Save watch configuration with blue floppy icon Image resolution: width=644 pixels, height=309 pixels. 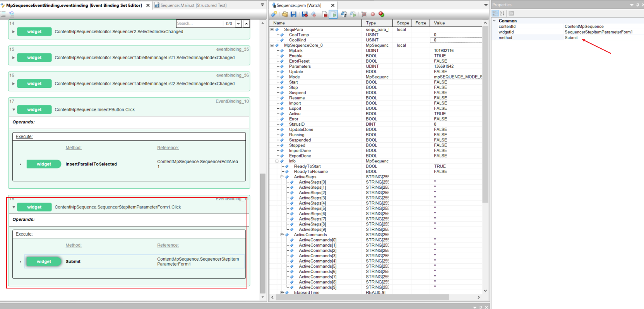[294, 14]
